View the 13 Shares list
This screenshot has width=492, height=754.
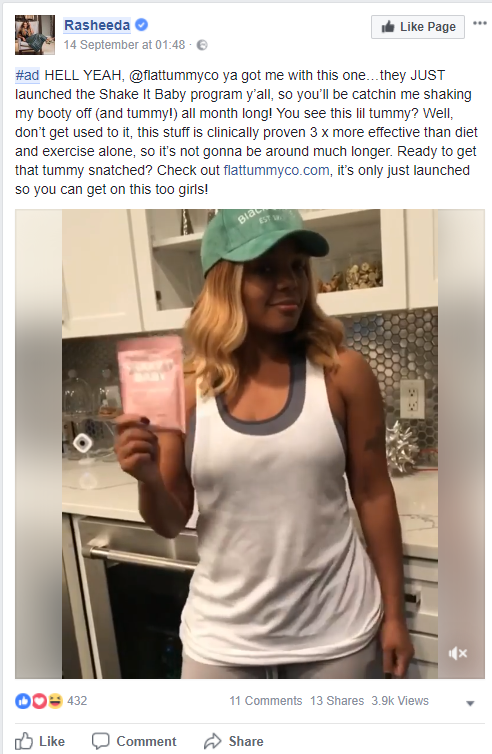tap(337, 701)
